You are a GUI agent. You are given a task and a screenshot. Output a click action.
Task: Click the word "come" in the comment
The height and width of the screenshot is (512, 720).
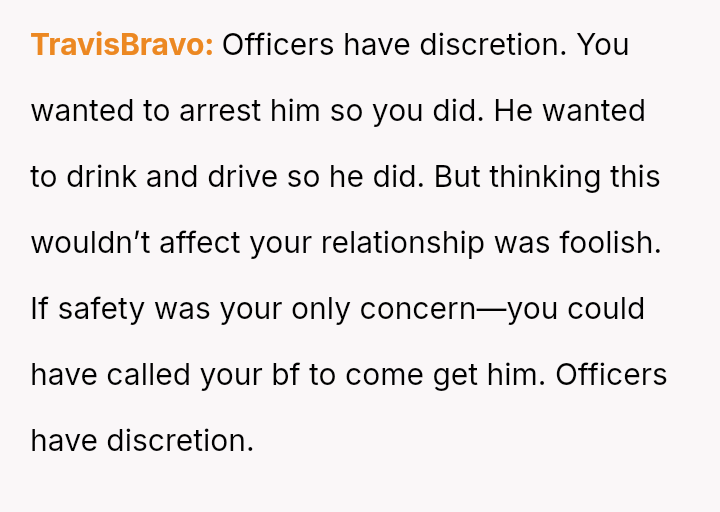click(x=384, y=375)
